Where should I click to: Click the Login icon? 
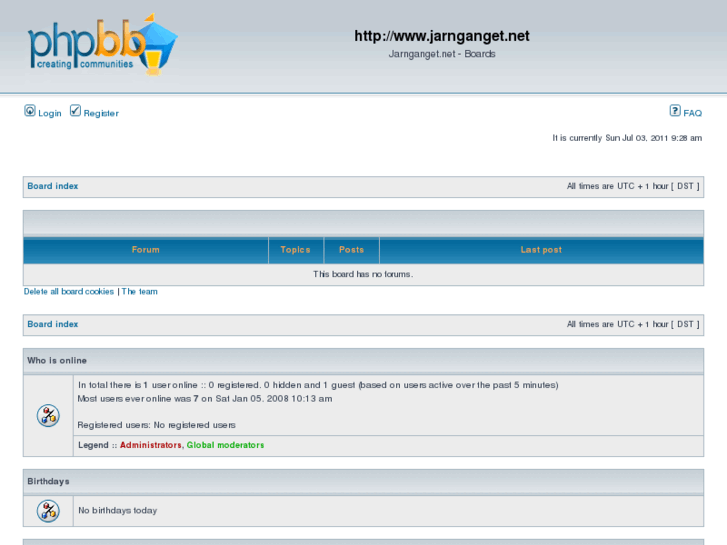[x=30, y=111]
